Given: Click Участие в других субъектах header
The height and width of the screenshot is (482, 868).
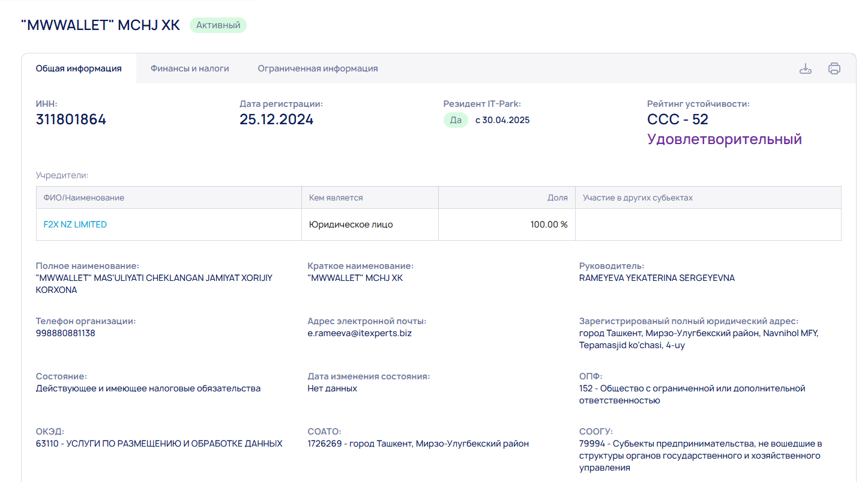Looking at the screenshot, I should coord(708,197).
